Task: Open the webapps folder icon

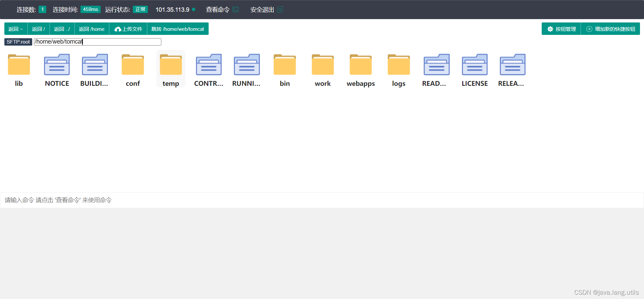Action: click(361, 64)
